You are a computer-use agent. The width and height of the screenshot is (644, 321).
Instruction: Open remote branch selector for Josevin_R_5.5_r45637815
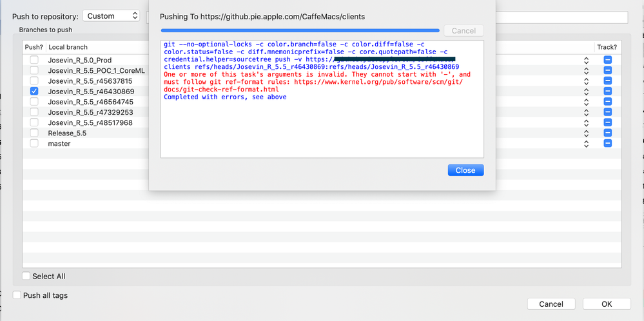click(x=586, y=81)
